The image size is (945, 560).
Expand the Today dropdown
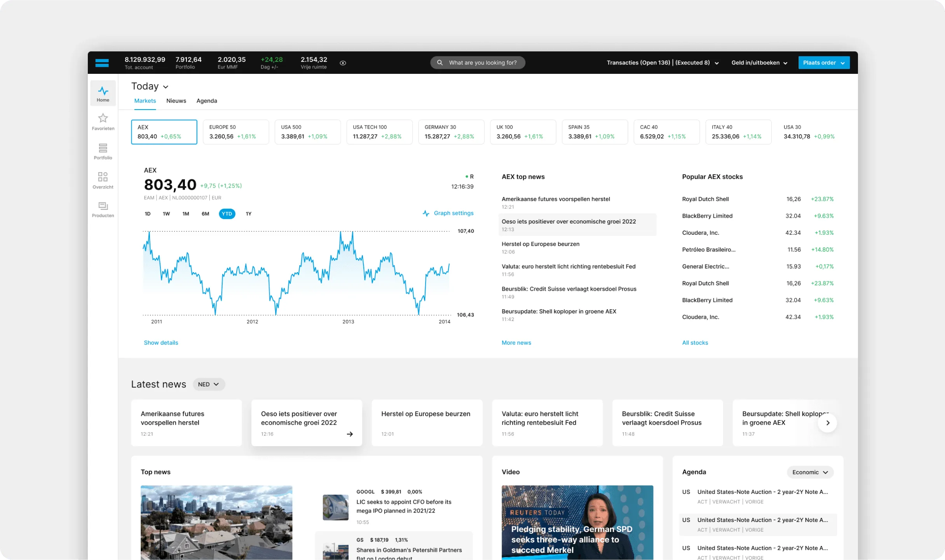(150, 86)
